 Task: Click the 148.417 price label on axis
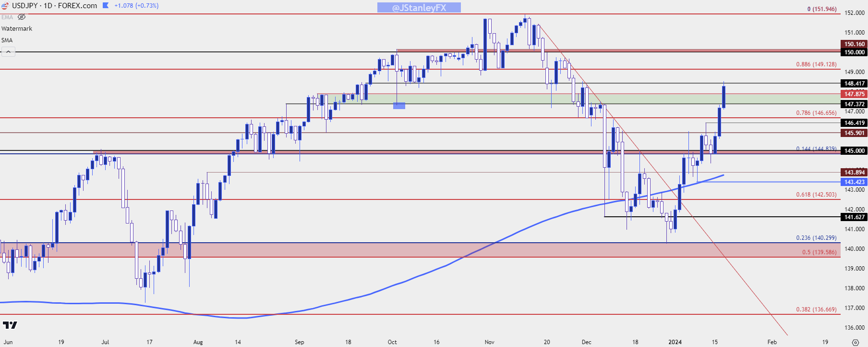click(x=854, y=84)
